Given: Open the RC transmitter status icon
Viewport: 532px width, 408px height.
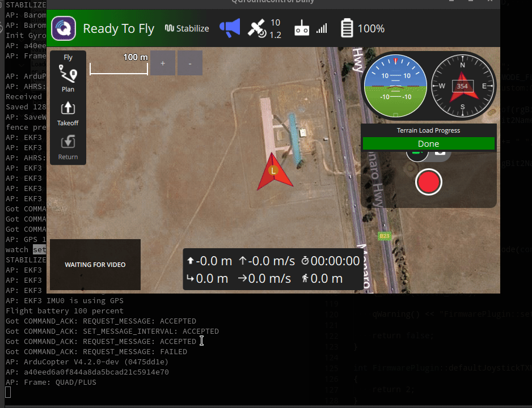Looking at the screenshot, I should 302,28.
